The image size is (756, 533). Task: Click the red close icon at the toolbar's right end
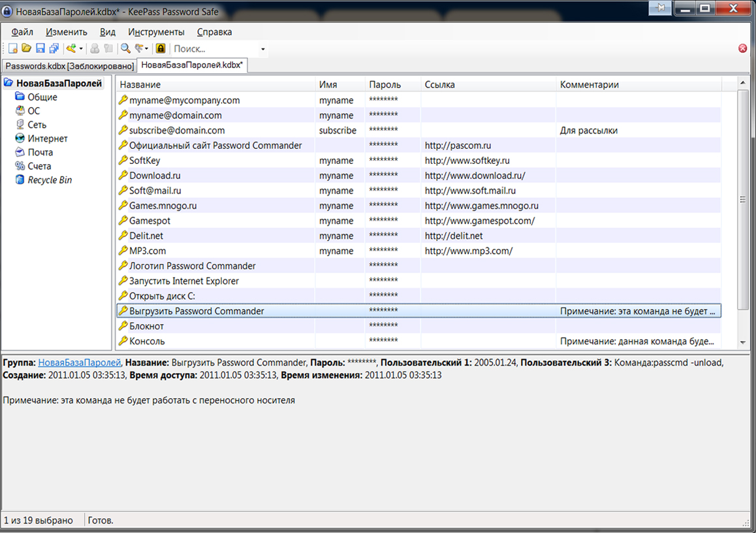coord(742,48)
